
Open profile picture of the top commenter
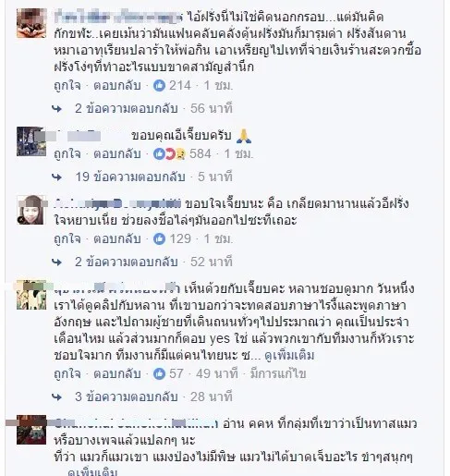pyautogui.click(x=31, y=23)
